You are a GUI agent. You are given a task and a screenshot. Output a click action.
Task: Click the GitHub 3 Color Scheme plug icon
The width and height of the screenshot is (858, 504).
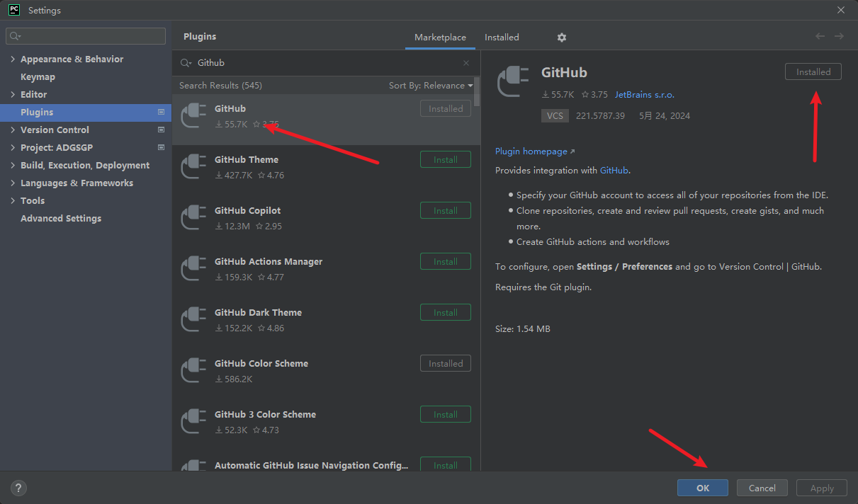pyautogui.click(x=193, y=421)
